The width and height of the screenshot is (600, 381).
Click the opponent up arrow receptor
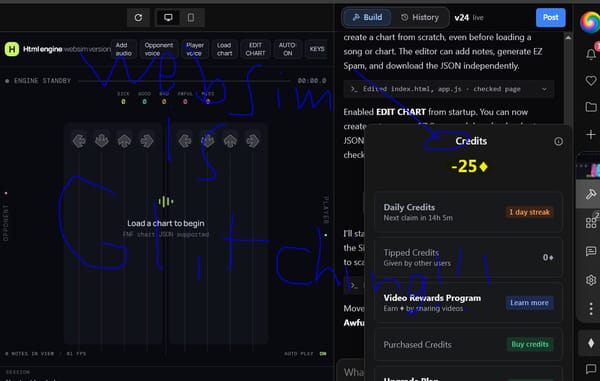[124, 141]
